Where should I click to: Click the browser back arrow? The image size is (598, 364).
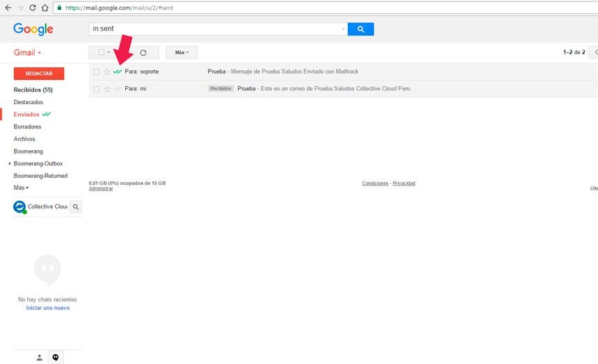(8, 8)
